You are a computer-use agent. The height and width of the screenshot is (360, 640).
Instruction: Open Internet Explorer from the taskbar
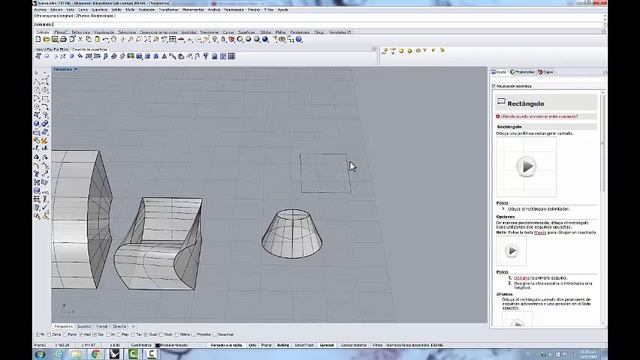[x=59, y=354]
